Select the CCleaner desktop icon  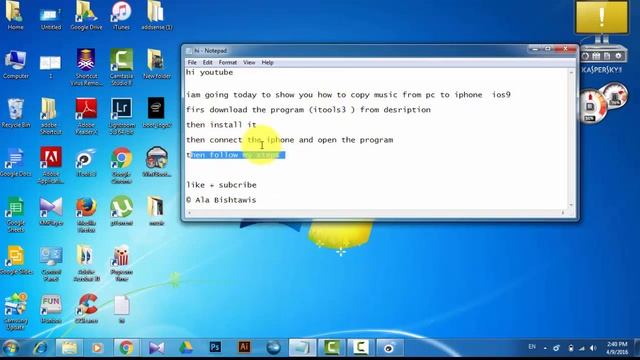(x=86, y=309)
